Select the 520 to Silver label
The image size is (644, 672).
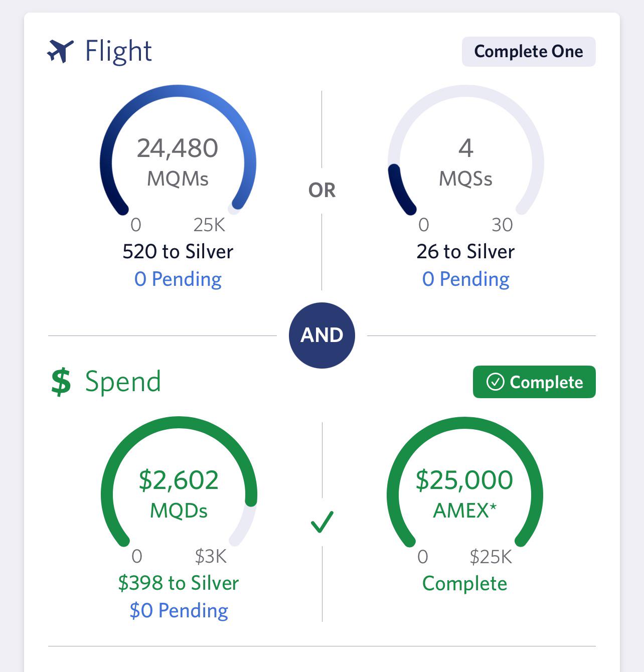[178, 251]
